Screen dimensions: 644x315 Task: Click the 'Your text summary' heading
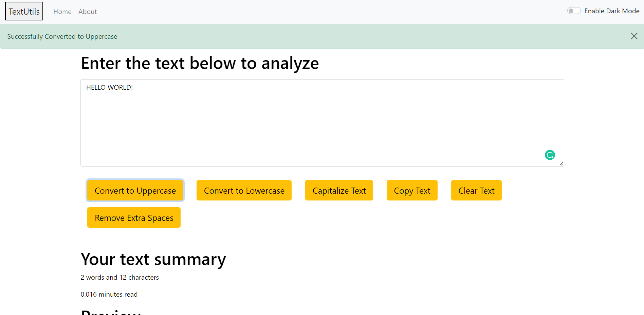(x=153, y=259)
